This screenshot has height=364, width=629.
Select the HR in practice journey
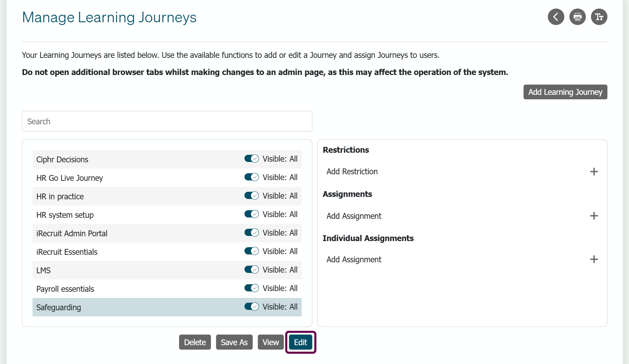(167, 196)
